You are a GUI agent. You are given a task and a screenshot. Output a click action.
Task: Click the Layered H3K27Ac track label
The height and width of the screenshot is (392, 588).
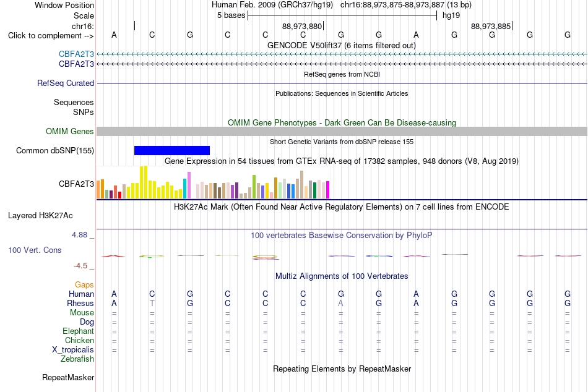(x=40, y=216)
